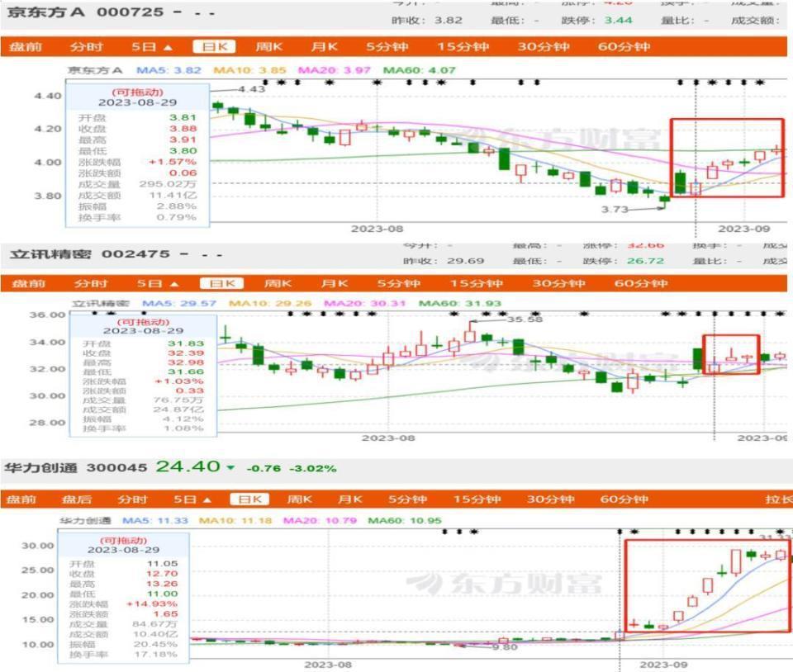793x672 pixels.
Task: Open 周K tab in 京东方A chart
Action: (268, 47)
